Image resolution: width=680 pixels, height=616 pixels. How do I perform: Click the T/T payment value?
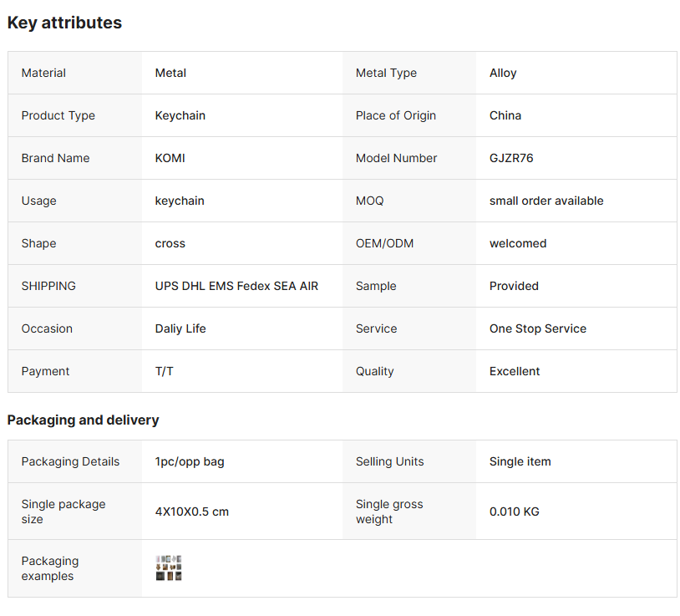165,371
